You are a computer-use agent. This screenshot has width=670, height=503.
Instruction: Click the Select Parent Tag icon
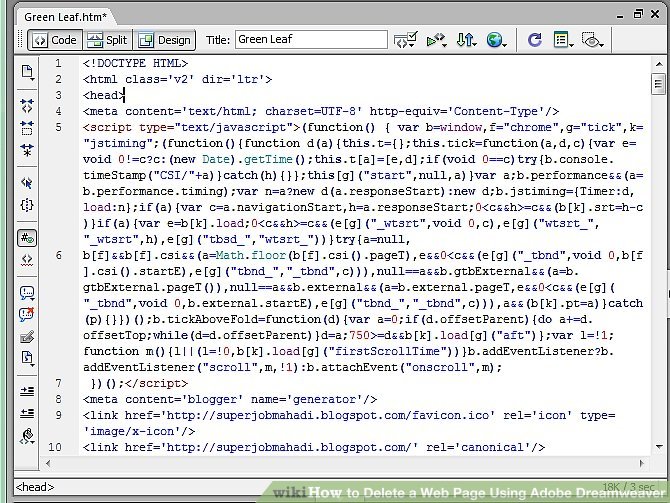[27, 183]
